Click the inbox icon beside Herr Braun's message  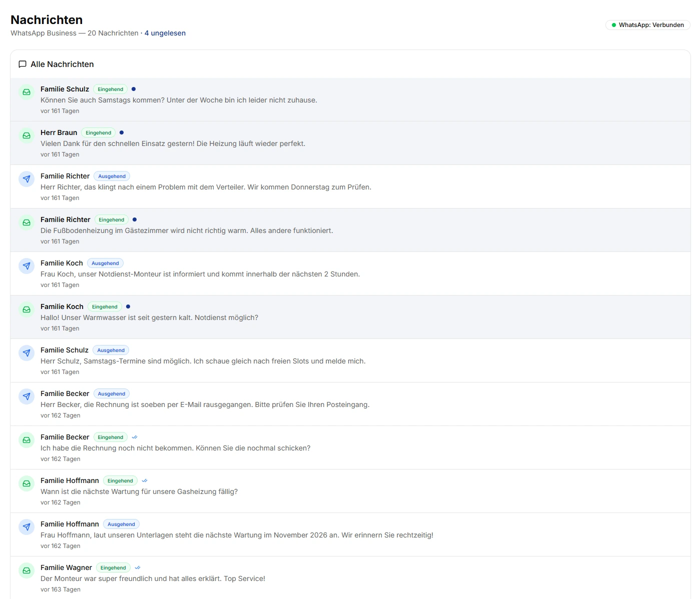coord(27,135)
